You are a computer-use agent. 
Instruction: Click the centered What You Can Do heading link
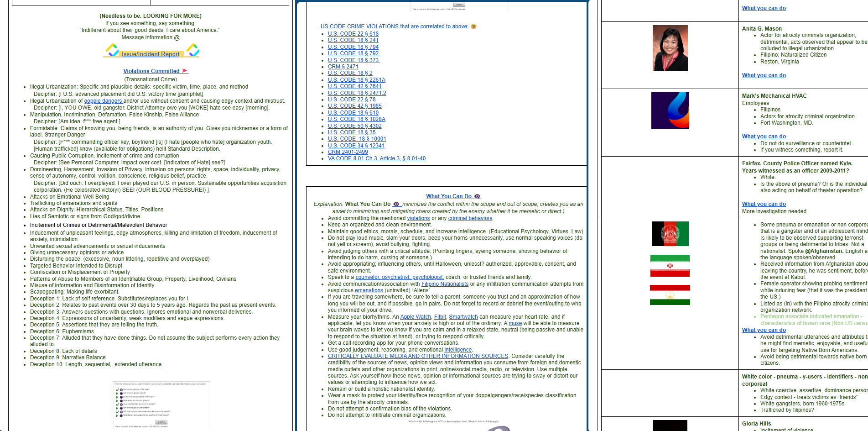(x=449, y=196)
